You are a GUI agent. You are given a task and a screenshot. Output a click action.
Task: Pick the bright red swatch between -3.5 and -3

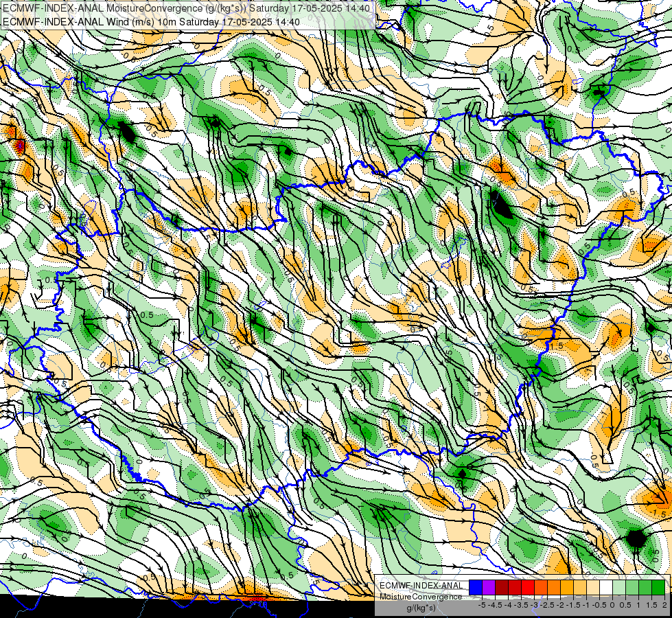[x=528, y=587]
